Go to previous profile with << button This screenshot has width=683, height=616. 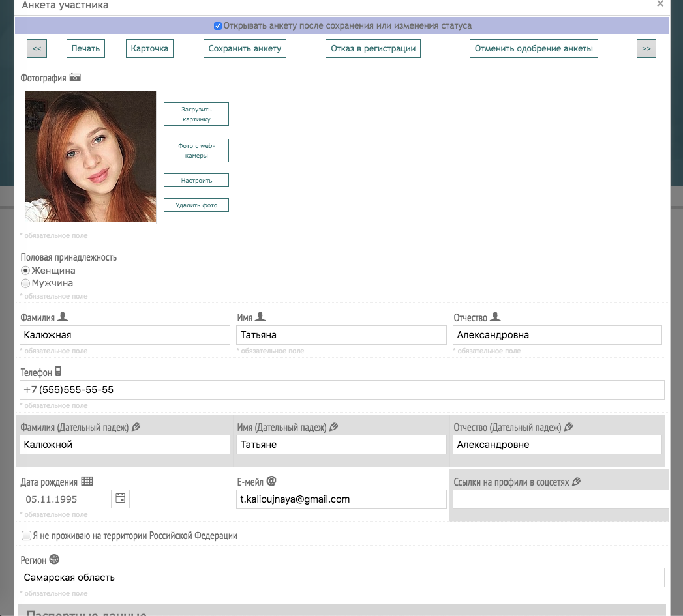pos(37,48)
